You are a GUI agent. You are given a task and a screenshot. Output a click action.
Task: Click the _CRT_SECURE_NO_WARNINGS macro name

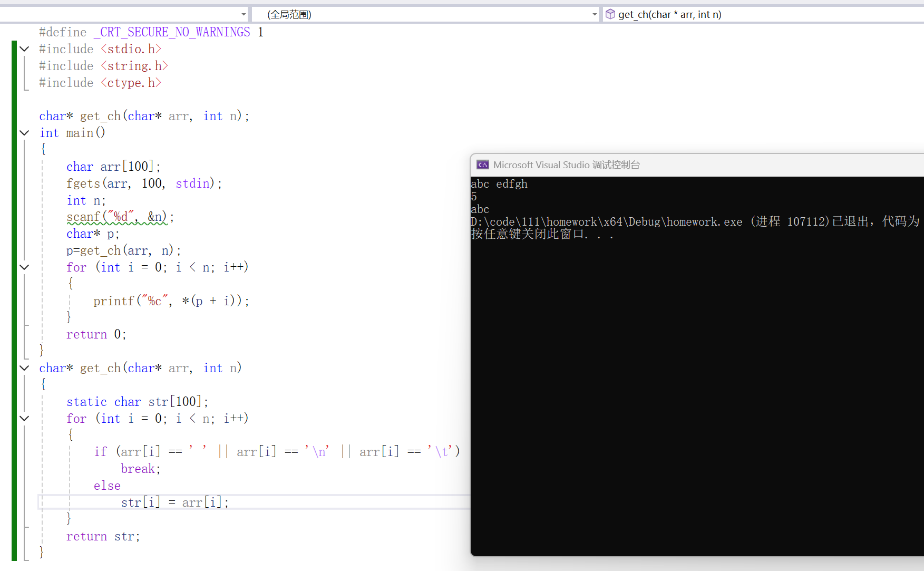[172, 32]
